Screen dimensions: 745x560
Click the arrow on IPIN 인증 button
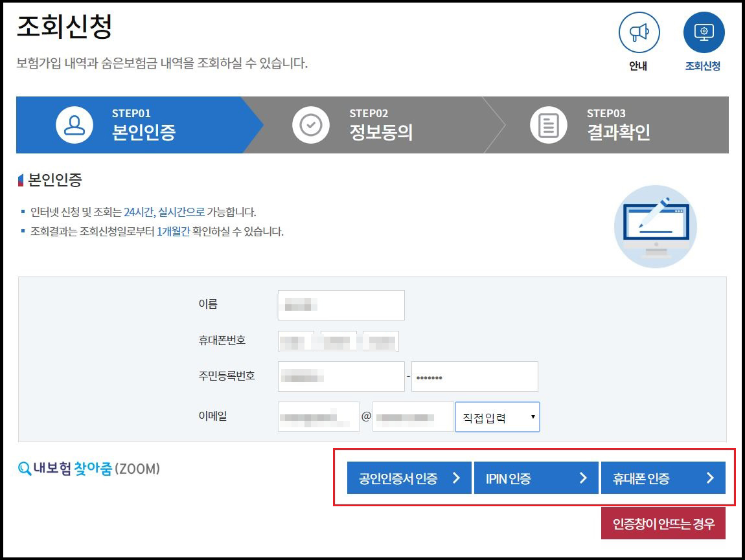[x=584, y=478]
